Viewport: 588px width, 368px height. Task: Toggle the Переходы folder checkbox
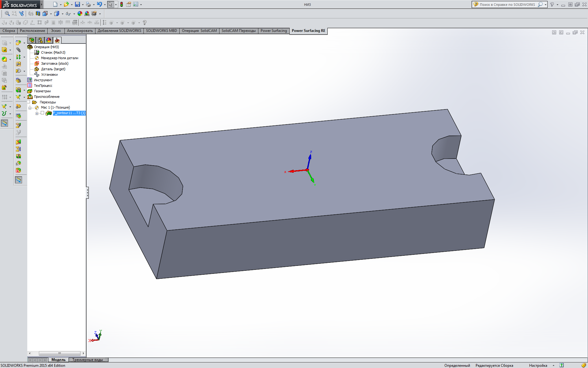click(29, 102)
